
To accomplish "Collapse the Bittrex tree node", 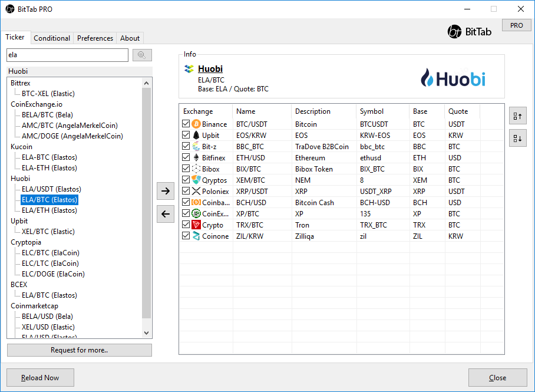I will pyautogui.click(x=21, y=83).
